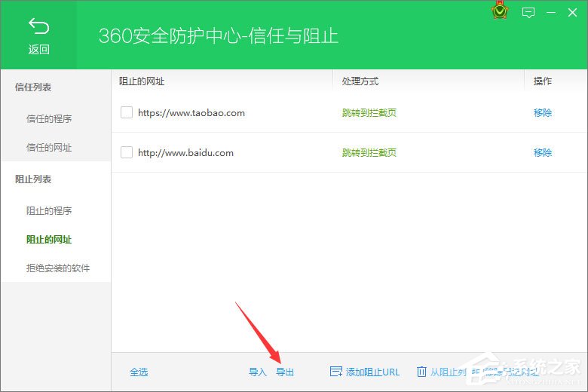Screen dimensions: 588x392
Task: Click 移除 for the baidu.com entry
Action: click(x=543, y=152)
